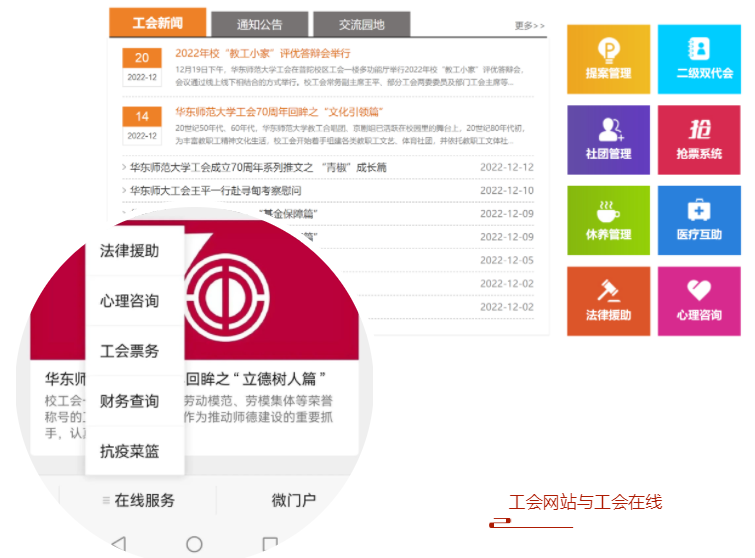Click the date badge 20 2022-12

(x=142, y=67)
